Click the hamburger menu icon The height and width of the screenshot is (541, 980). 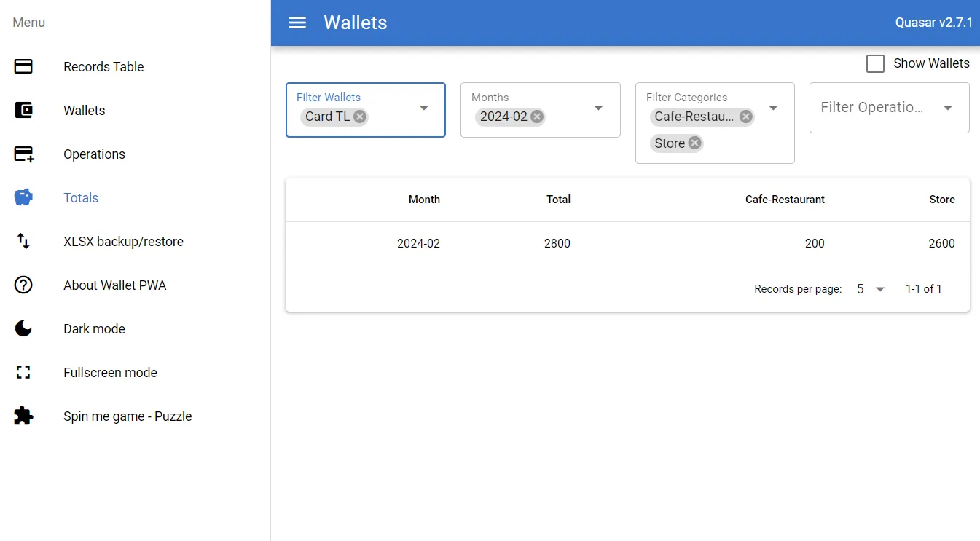point(297,23)
